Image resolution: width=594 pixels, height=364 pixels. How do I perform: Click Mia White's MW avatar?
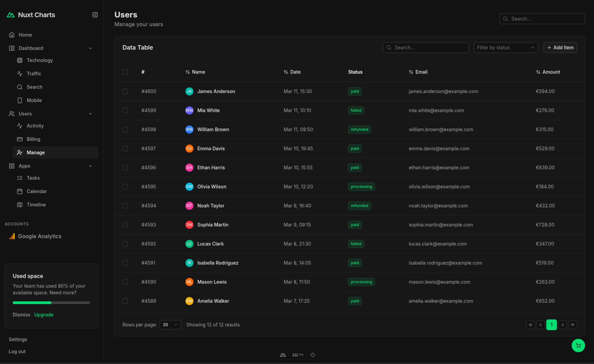(189, 110)
